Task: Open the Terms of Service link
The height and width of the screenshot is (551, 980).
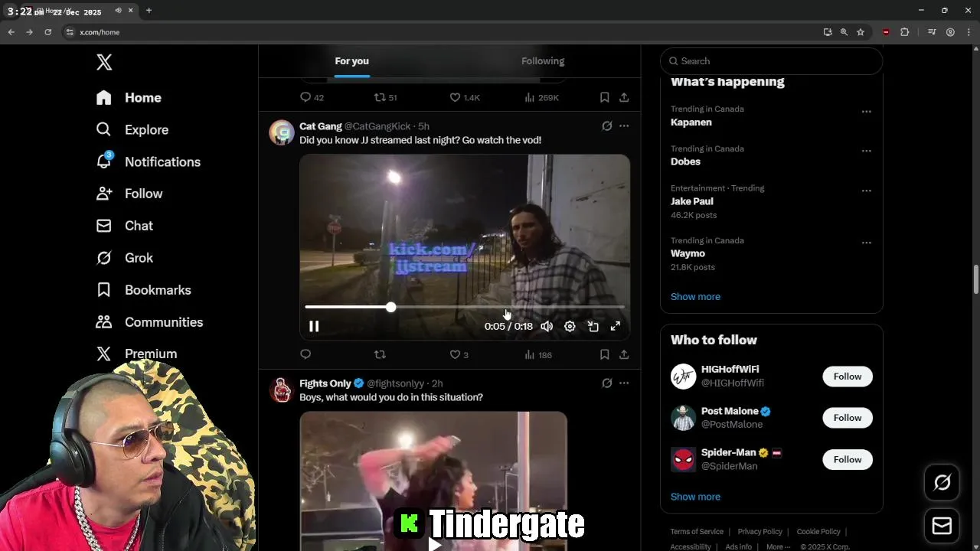Action: [x=697, y=532]
